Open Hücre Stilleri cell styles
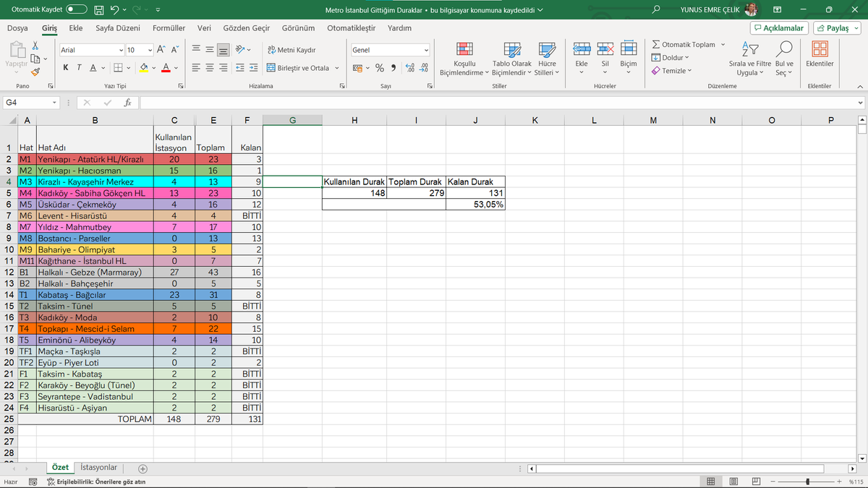This screenshot has height=488, width=868. [x=547, y=59]
